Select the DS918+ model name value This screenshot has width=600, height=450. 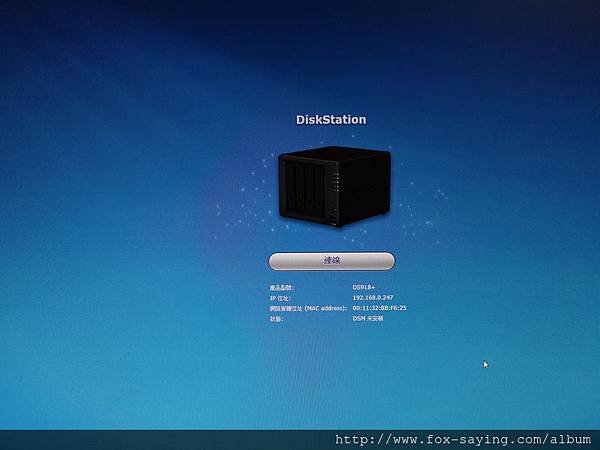(364, 287)
